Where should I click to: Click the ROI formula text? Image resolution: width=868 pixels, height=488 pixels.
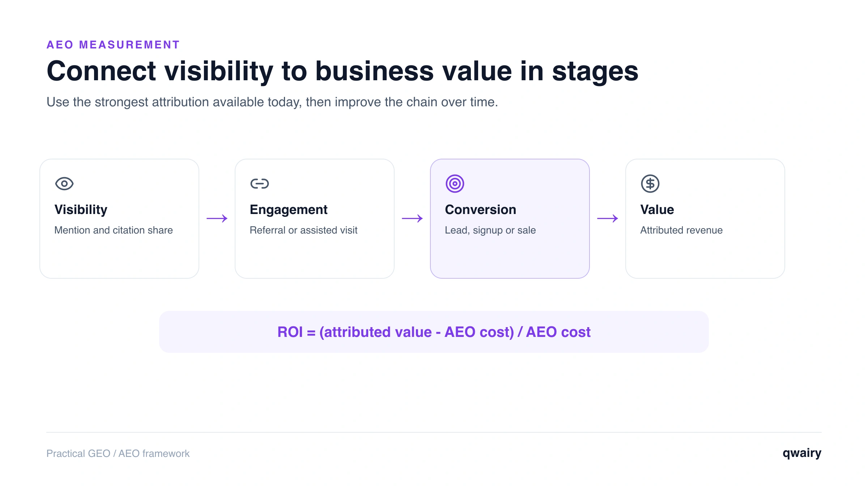click(x=434, y=332)
